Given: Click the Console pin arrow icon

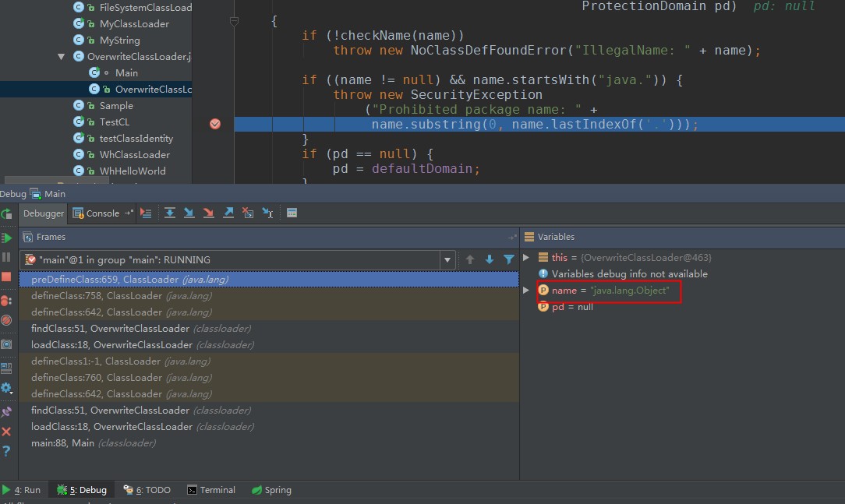Looking at the screenshot, I should point(129,213).
